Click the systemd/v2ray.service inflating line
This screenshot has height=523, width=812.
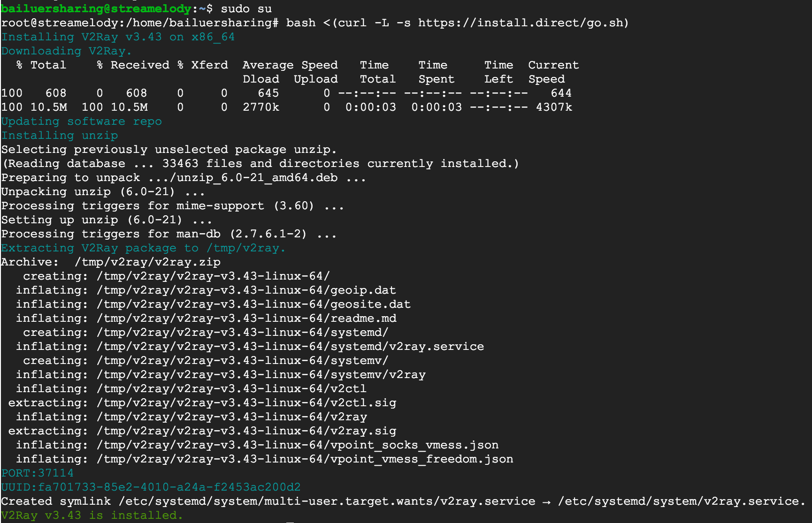point(250,347)
